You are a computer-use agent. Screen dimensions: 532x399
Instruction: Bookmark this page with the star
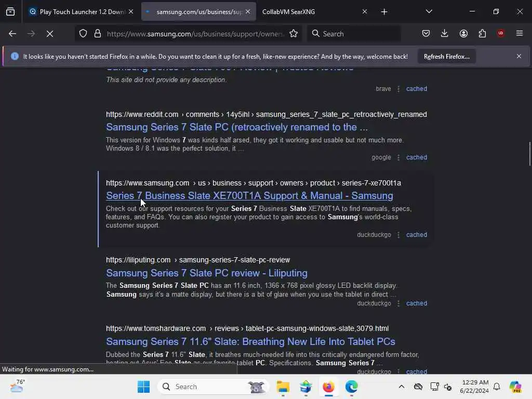[x=294, y=34]
